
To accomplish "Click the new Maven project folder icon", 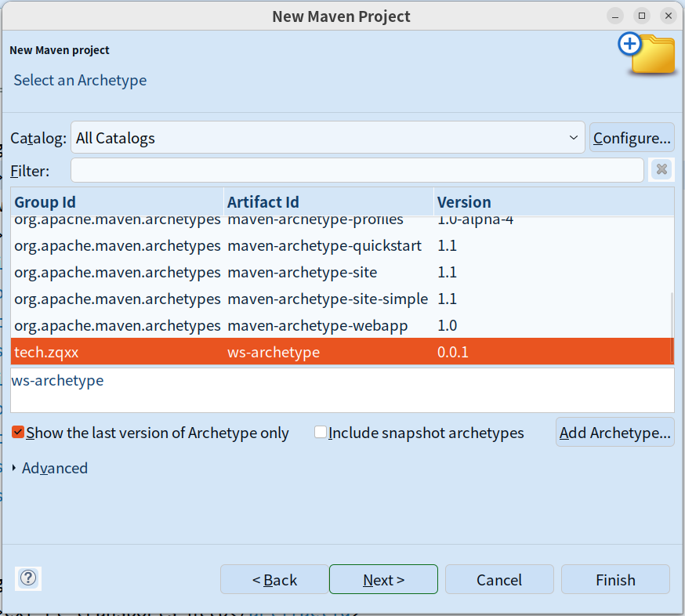I will (x=647, y=53).
